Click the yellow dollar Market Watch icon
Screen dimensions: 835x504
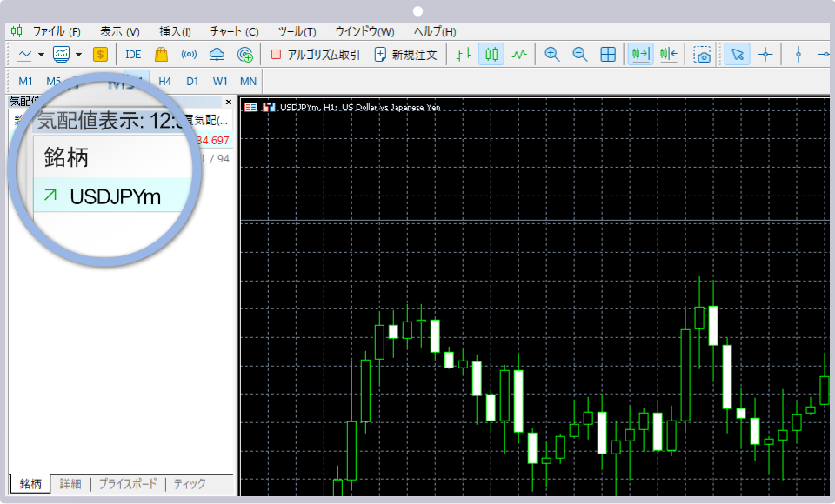100,54
